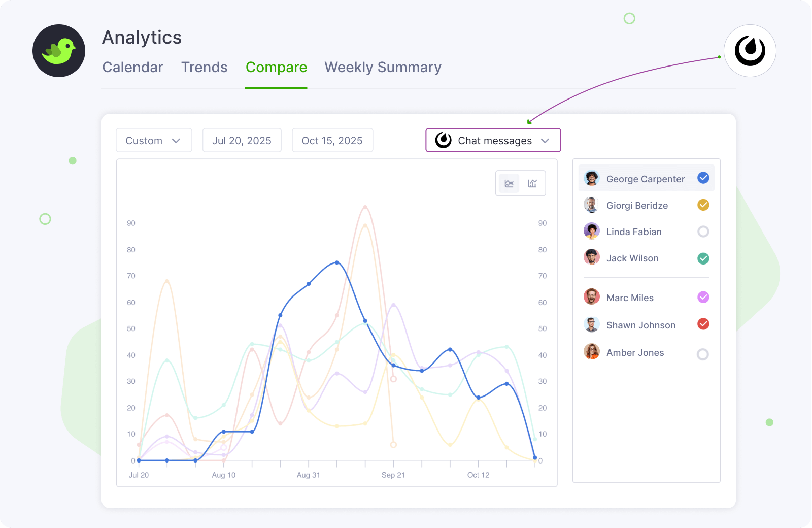Click the Jul 20, 2025 start date field
Screen dimensions: 812x528
click(x=242, y=141)
